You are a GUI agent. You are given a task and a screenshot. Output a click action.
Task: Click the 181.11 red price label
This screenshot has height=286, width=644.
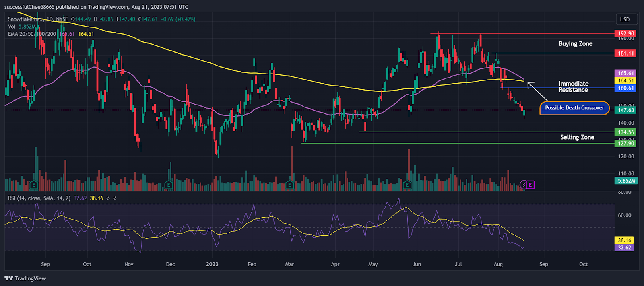(626, 53)
